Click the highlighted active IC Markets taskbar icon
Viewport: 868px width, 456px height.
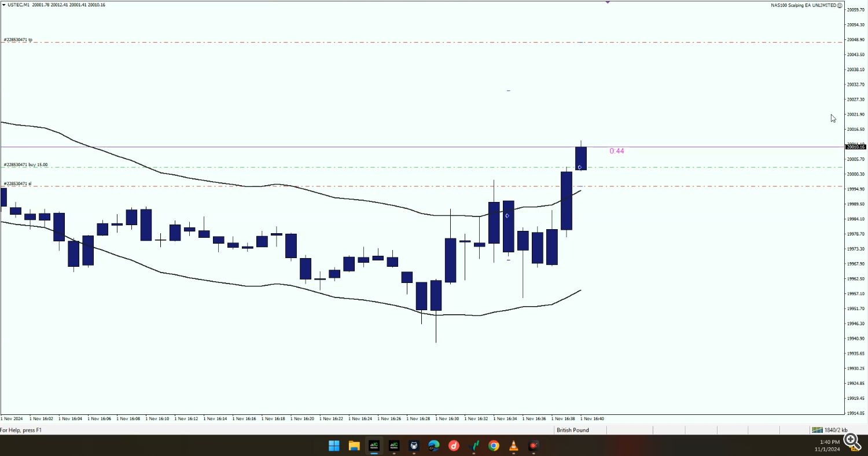[374, 446]
